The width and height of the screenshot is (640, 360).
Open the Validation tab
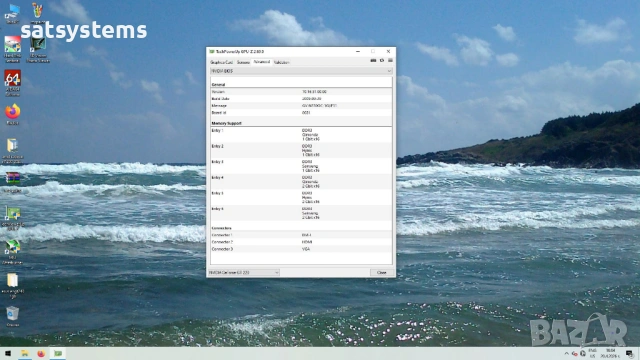coord(281,62)
